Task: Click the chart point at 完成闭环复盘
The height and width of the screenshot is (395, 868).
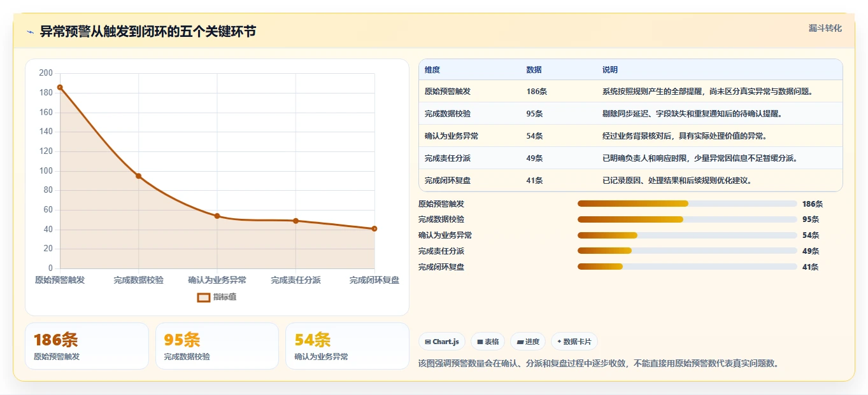Action: coord(374,228)
